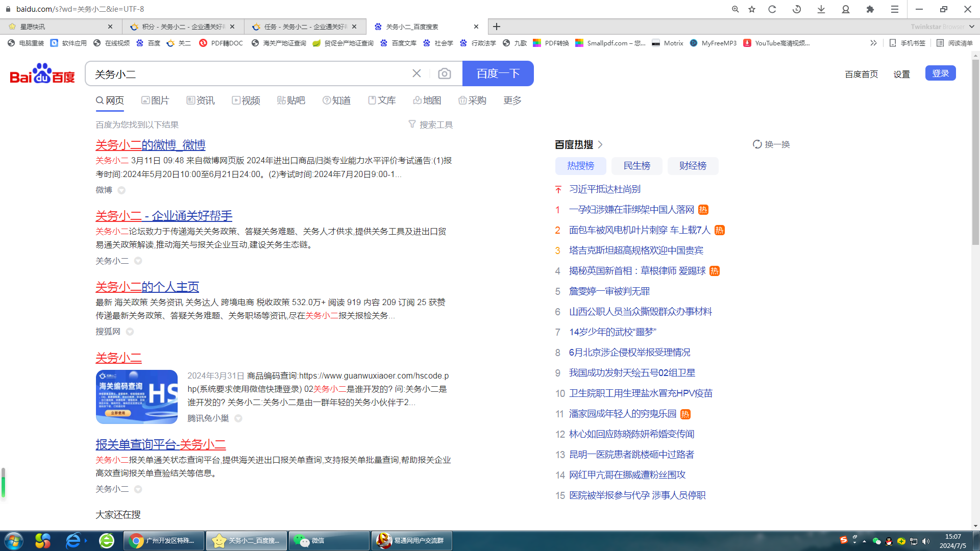Click the bookmark star icon in address bar
The height and width of the screenshot is (551, 980).
click(752, 9)
